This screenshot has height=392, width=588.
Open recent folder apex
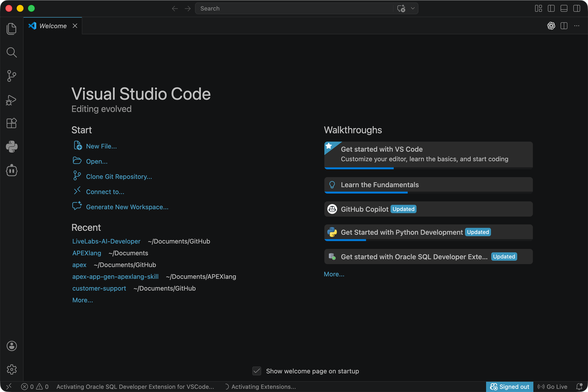[x=79, y=265]
